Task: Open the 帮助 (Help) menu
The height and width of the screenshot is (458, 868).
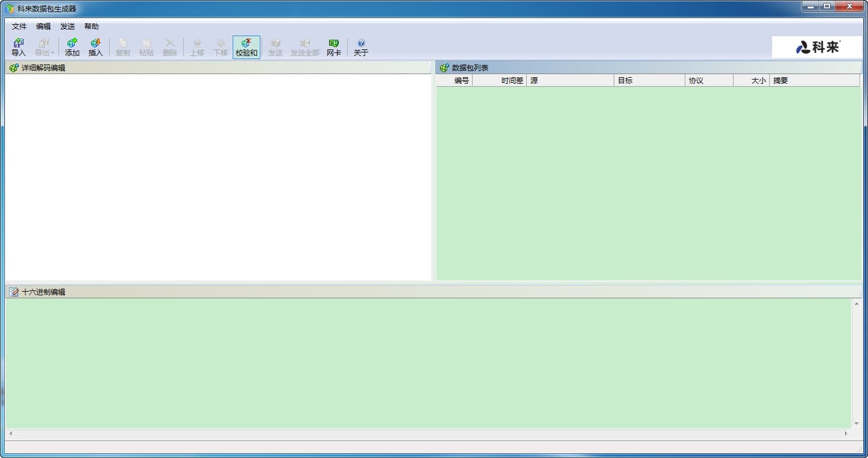Action: coord(92,27)
